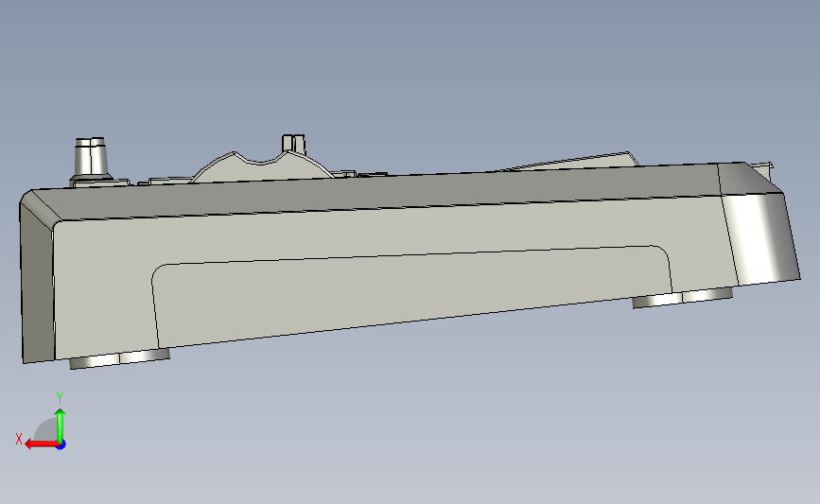Viewport: 820px width, 504px height.
Task: Click the red X axis arrow on triad
Action: click(42, 444)
